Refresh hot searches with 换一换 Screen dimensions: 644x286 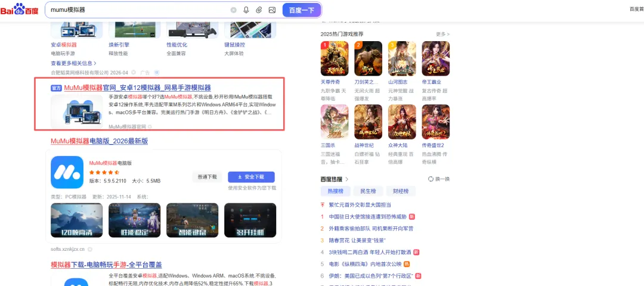coord(439,179)
